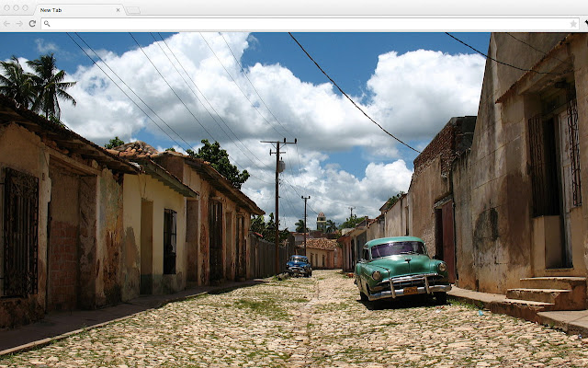Bookmark the page with the star icon
The image size is (588, 368).
[x=573, y=24]
